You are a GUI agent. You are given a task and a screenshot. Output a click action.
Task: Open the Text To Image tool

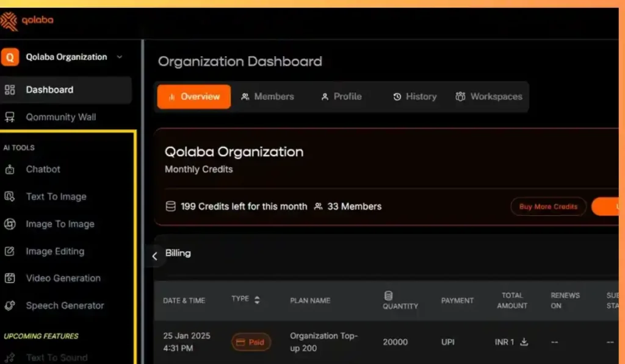[56, 197]
